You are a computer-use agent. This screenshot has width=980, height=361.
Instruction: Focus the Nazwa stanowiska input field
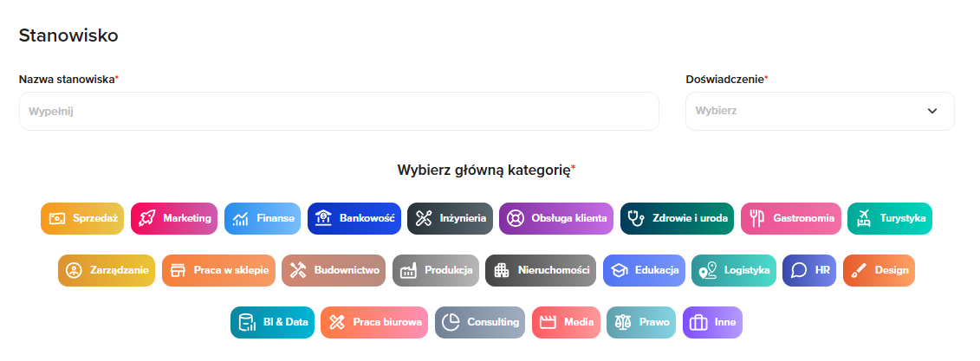coord(338,111)
